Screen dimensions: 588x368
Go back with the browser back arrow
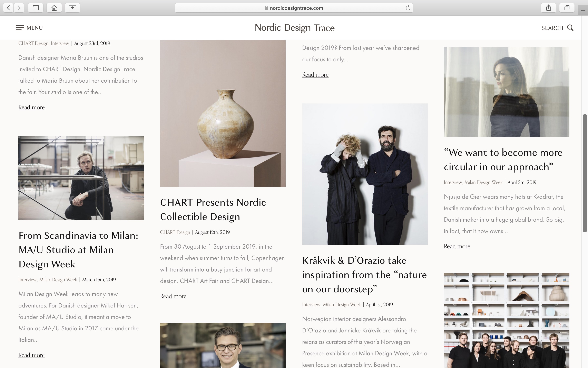click(9, 8)
